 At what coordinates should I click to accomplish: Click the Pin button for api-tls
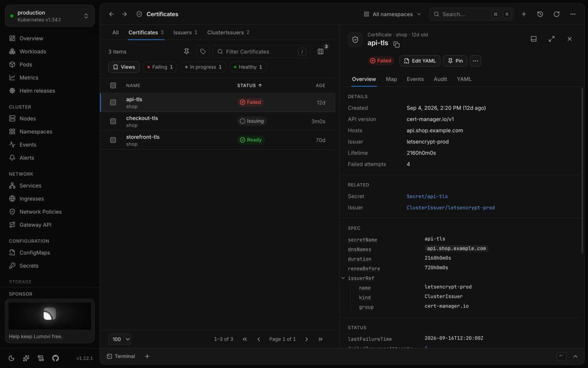pyautogui.click(x=455, y=61)
